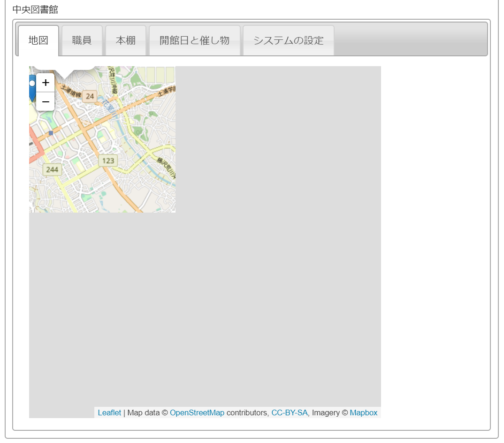Viewport: 504px width, 443px height.
Task: Open the Leaflet attribution link
Action: 109,413
